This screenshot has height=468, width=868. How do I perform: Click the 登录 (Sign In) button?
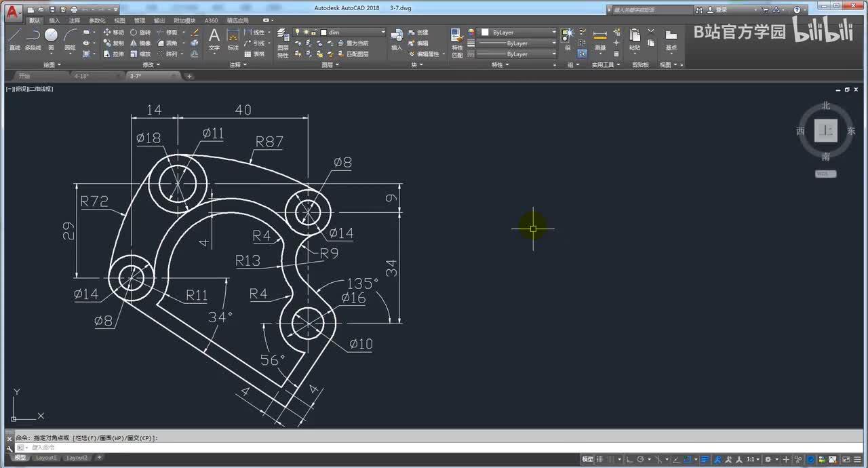click(x=721, y=10)
